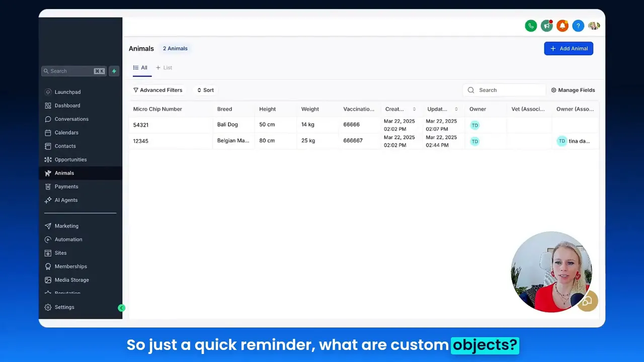Click the Automation icon in sidebar

tap(48, 240)
